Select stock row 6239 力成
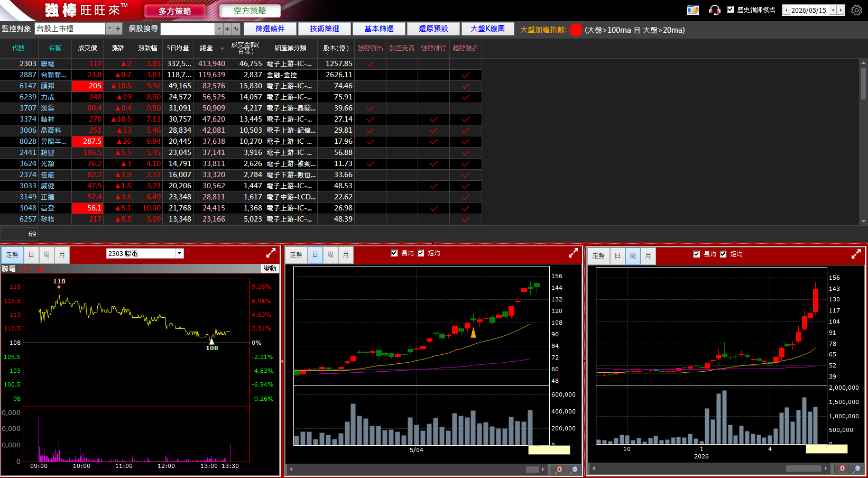The image size is (868, 478). tap(241, 97)
